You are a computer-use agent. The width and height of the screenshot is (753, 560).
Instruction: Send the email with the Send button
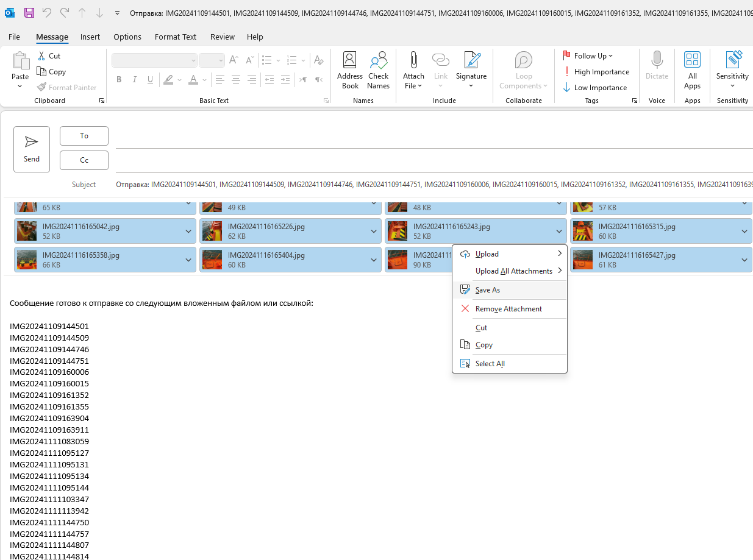(x=32, y=149)
